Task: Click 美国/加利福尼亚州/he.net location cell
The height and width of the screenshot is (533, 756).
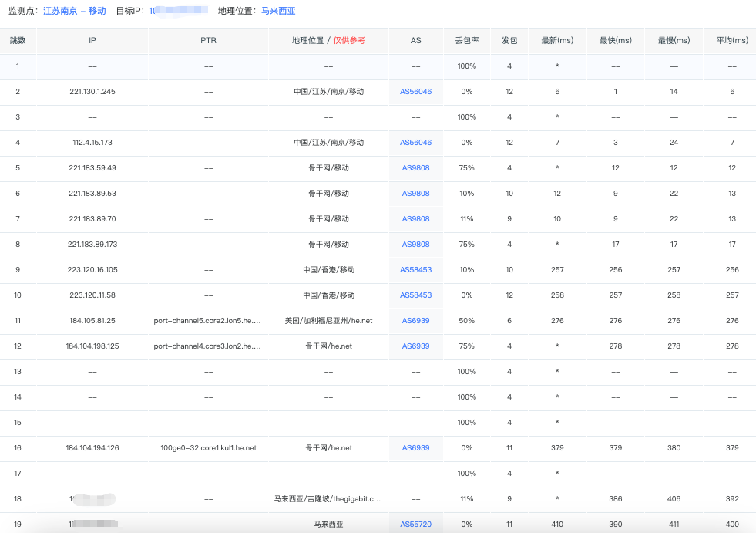Action: click(x=328, y=321)
